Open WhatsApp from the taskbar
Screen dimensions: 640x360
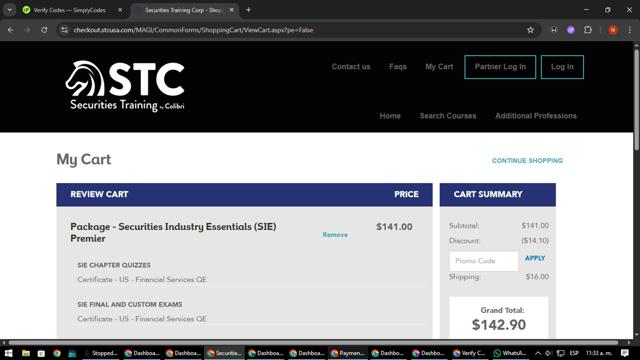[x=510, y=353]
